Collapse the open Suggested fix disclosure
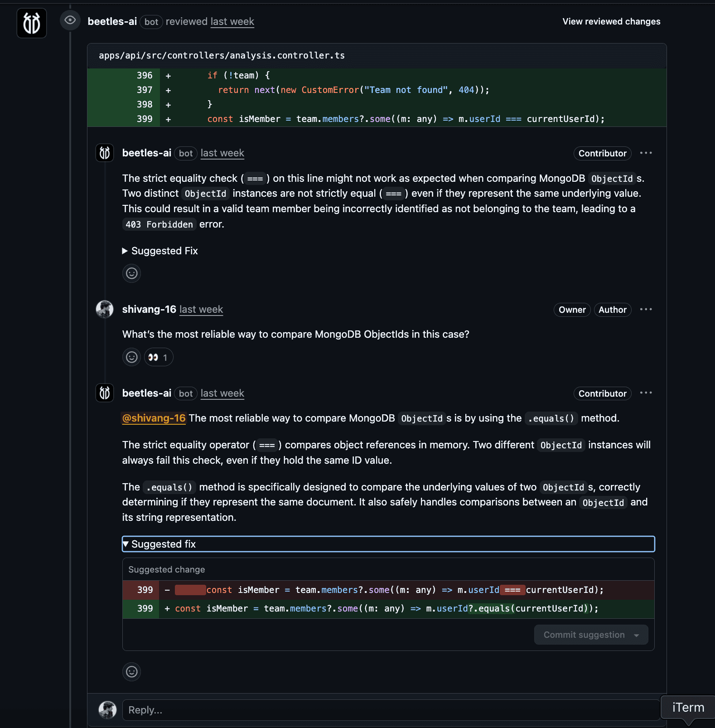715x728 pixels. 159,544
